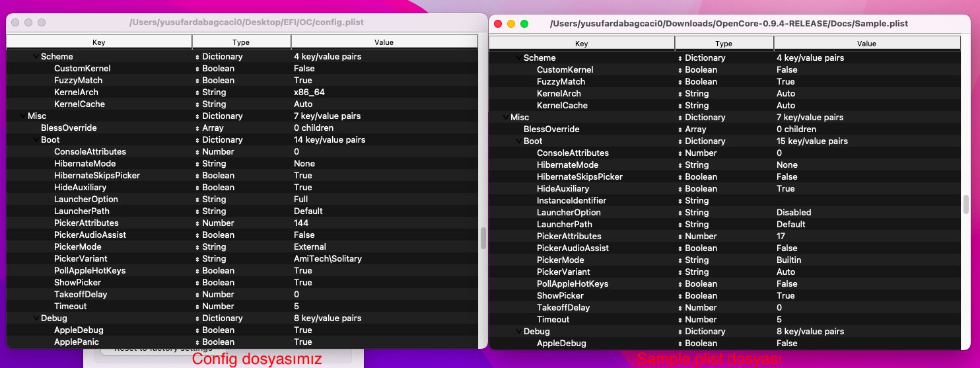Image resolution: width=980 pixels, height=368 pixels.
Task: Click ApplePanic's True value in config.plist
Action: (303, 342)
